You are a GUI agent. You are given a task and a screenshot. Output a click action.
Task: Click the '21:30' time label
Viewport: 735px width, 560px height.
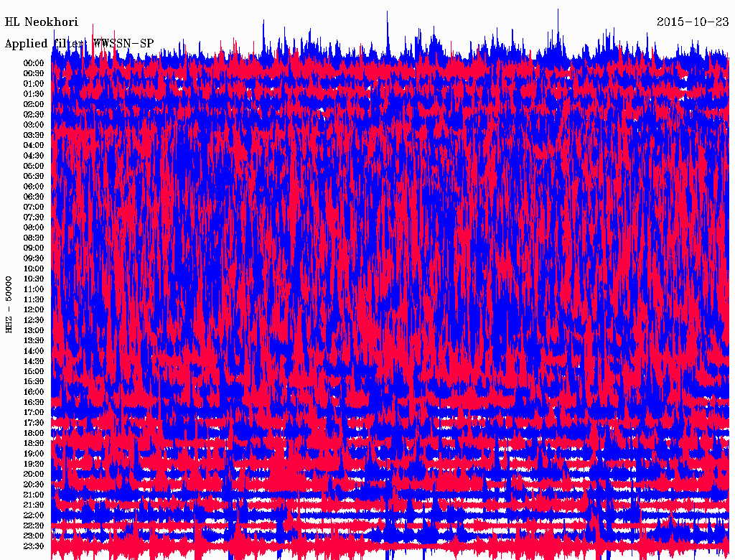coord(34,505)
